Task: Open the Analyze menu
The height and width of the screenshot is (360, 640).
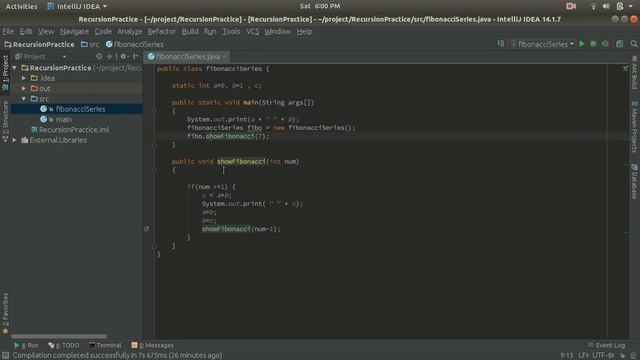Action: (x=129, y=31)
